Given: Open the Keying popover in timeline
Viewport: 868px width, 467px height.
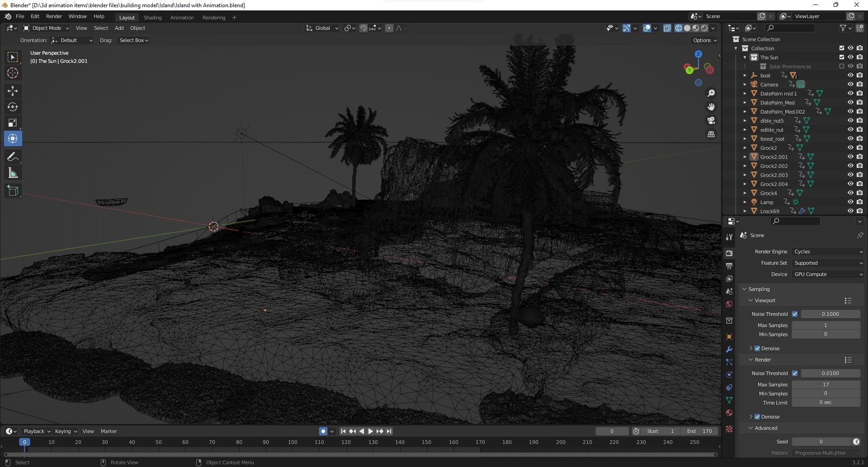Looking at the screenshot, I should point(66,432).
